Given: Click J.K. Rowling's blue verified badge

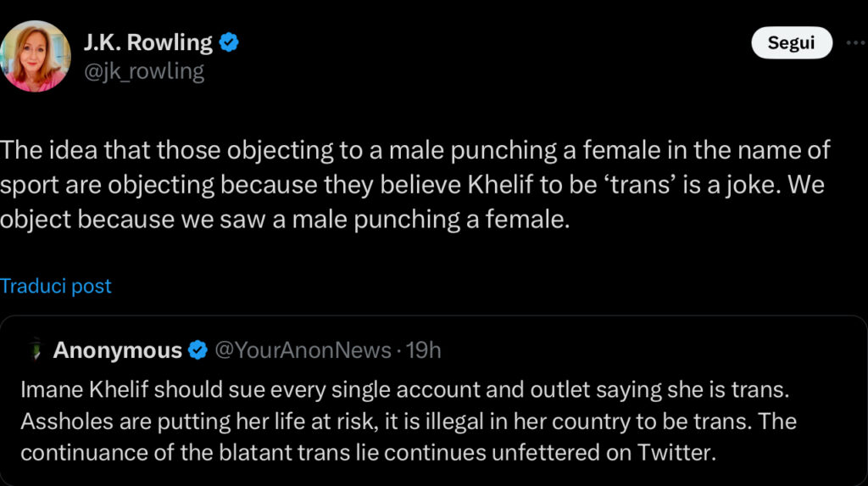Looking at the screenshot, I should [x=229, y=42].
